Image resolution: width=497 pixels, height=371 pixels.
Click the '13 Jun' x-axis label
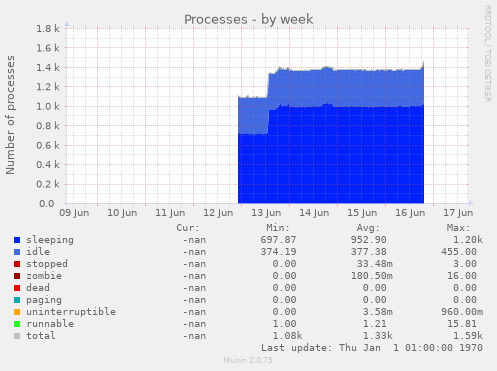tap(266, 213)
